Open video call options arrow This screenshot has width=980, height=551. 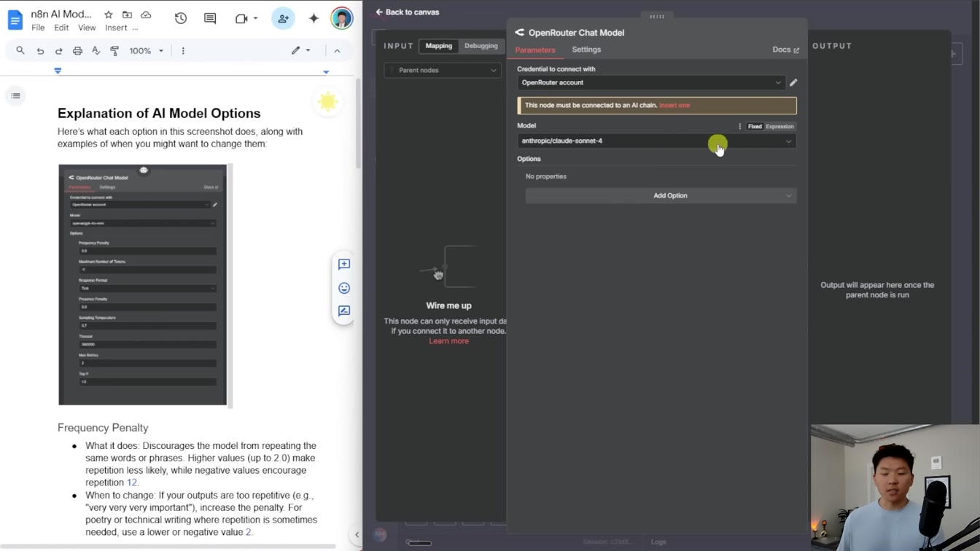[256, 18]
